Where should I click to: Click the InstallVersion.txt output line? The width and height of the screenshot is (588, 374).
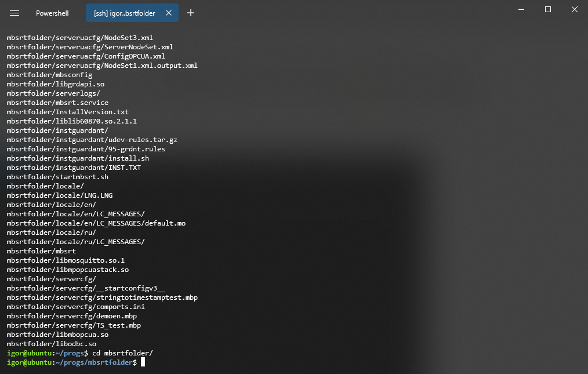pyautogui.click(x=68, y=112)
